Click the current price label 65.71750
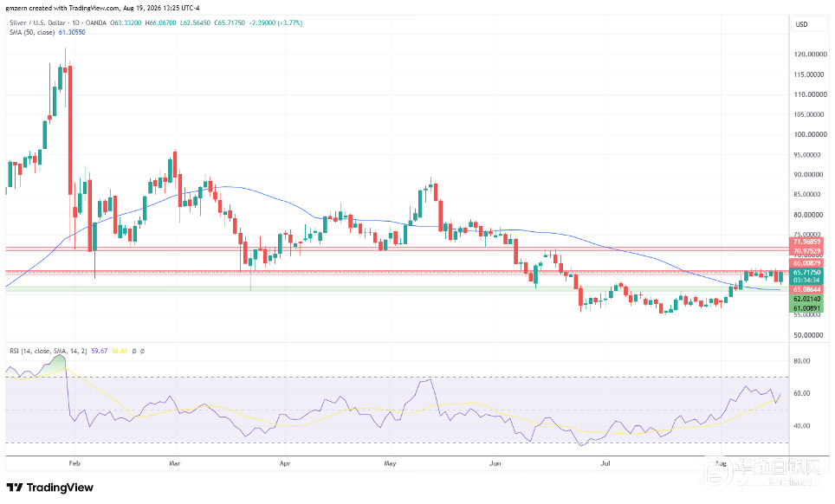 pos(806,272)
